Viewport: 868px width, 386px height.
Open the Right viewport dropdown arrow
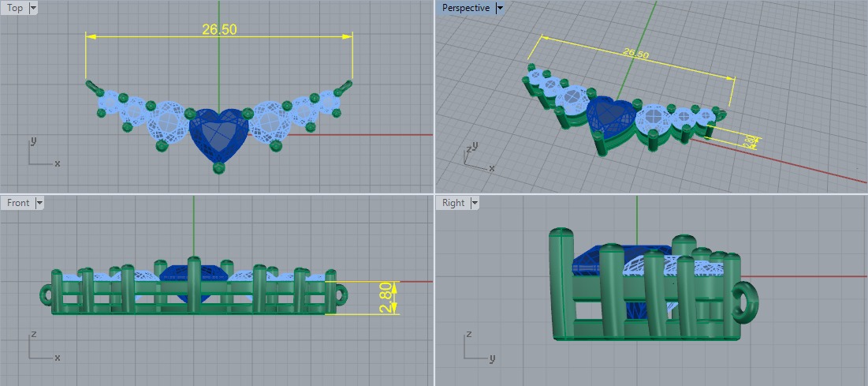click(x=474, y=203)
